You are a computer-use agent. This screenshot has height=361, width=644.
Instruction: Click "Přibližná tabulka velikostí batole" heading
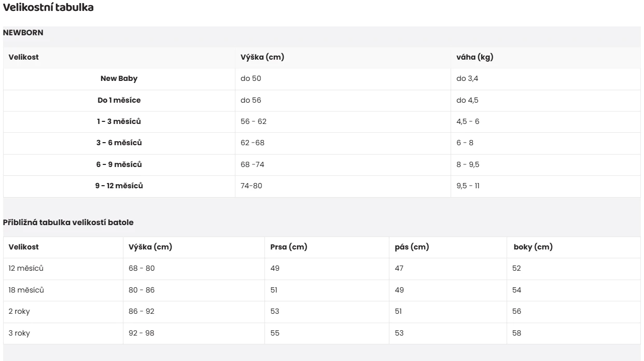tap(68, 223)
